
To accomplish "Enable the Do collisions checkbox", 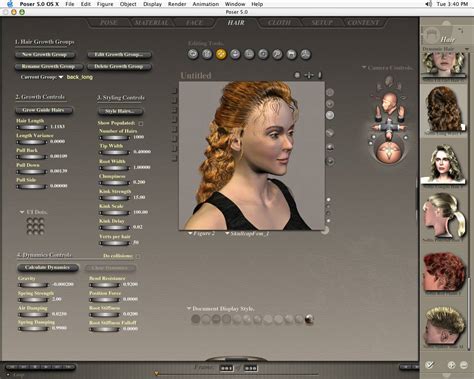I will point(138,256).
